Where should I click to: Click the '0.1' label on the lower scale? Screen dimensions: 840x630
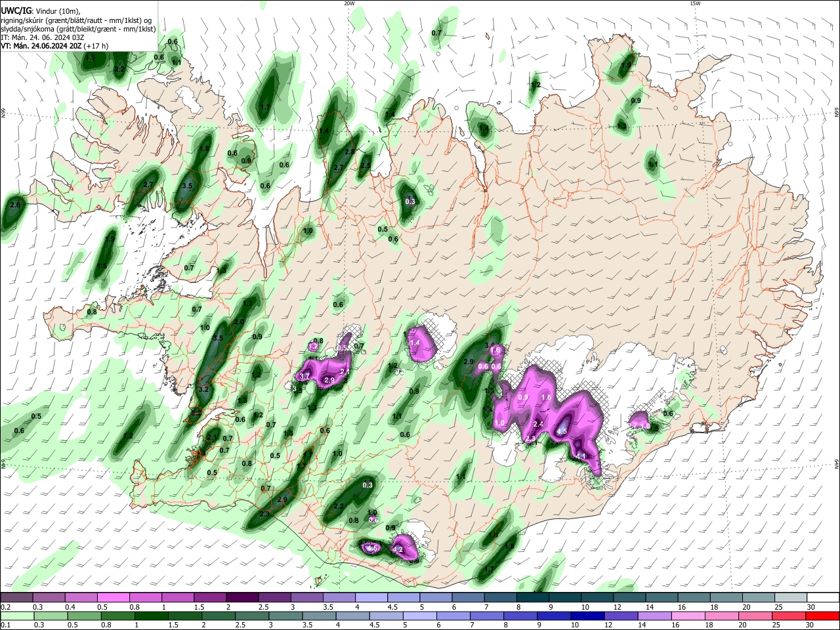[x=5, y=626]
